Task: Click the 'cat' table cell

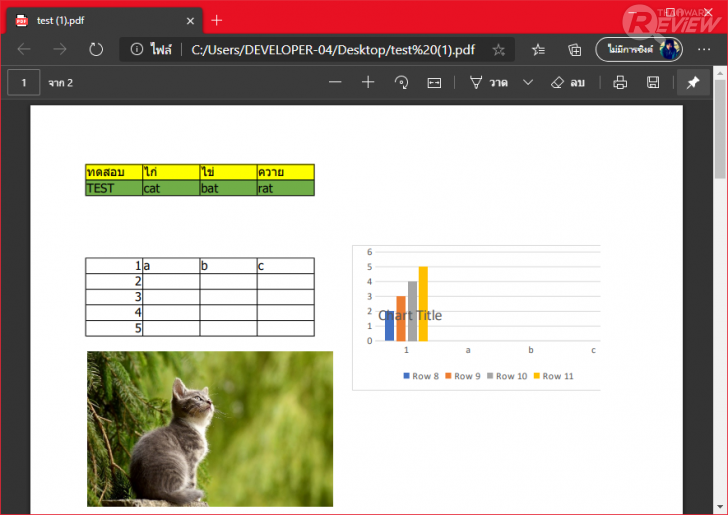Action: [x=171, y=188]
